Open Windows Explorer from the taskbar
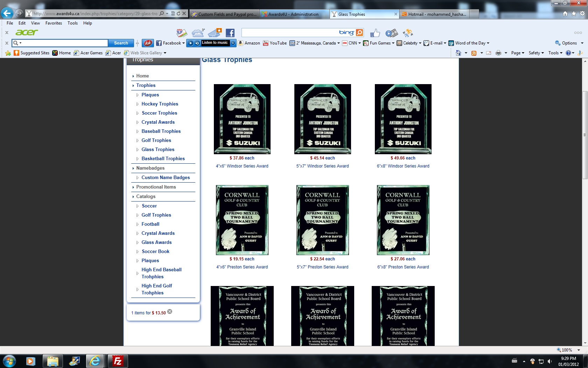This screenshot has width=588, height=368. pos(52,361)
